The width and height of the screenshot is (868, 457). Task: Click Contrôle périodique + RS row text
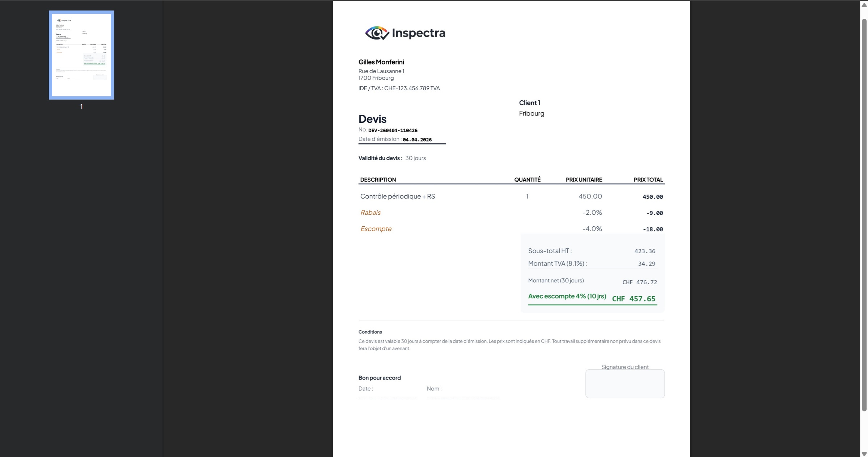(x=397, y=196)
